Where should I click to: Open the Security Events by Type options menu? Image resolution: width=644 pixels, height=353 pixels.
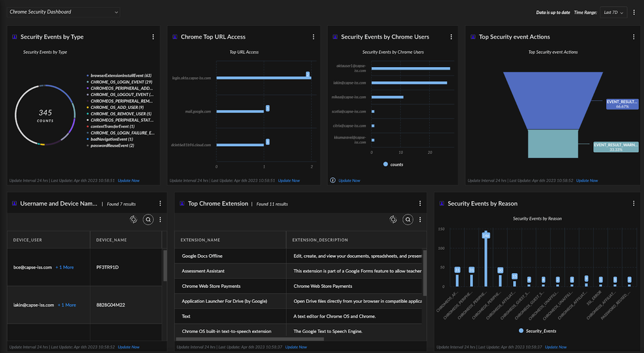click(x=153, y=37)
